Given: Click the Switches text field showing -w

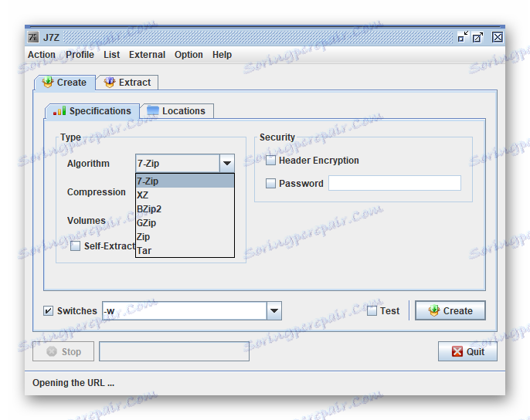Looking at the screenshot, I should [x=185, y=311].
